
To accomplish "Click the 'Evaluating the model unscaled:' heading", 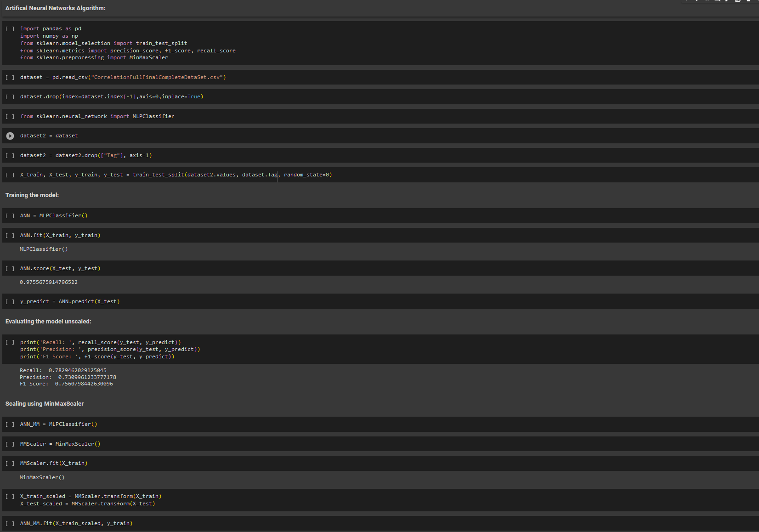I will pyautogui.click(x=48, y=322).
